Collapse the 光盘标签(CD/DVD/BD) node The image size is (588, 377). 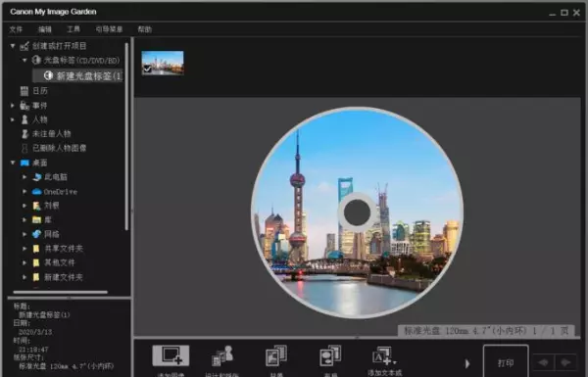pyautogui.click(x=24, y=60)
